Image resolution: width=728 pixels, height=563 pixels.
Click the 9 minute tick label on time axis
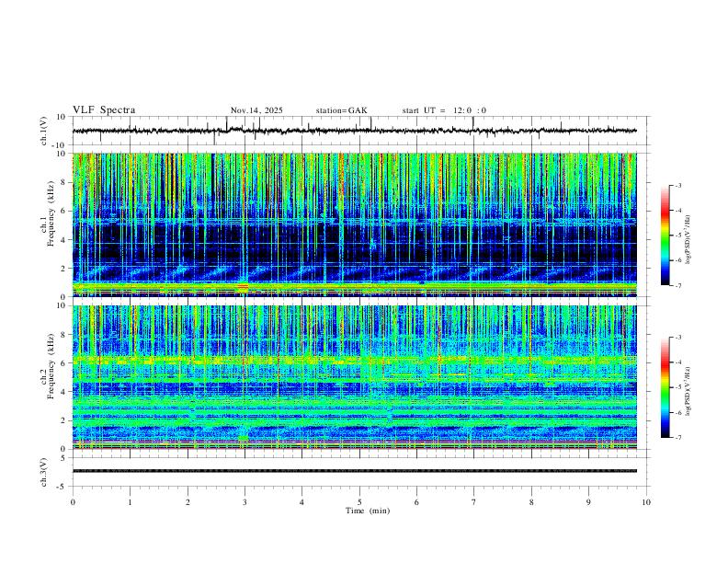(x=588, y=502)
